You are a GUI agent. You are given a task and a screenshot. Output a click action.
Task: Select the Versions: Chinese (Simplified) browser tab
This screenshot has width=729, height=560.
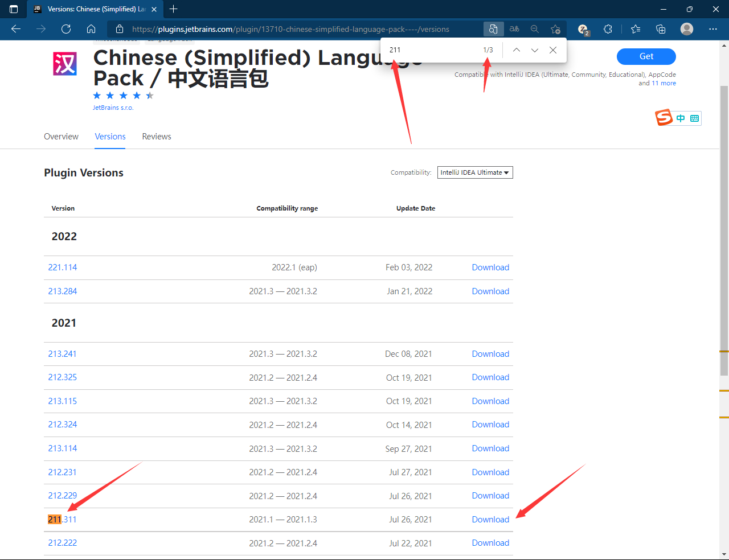tap(95, 9)
